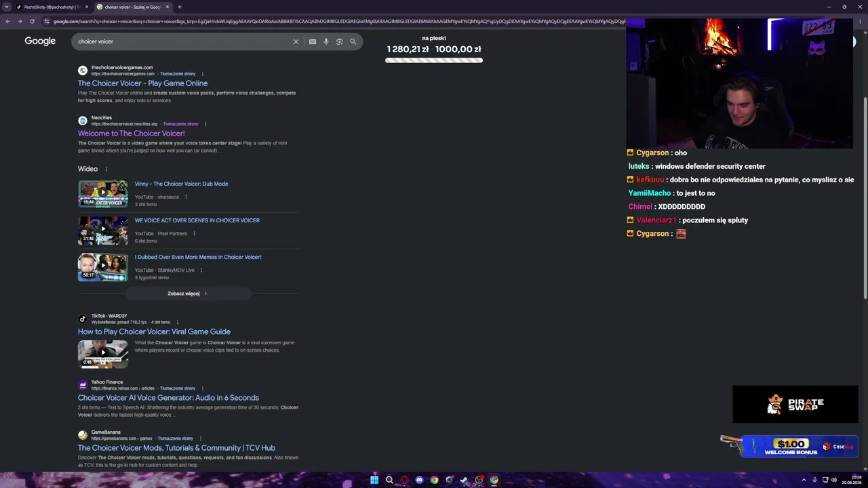
Task: Click the Google logo
Action: [40, 41]
